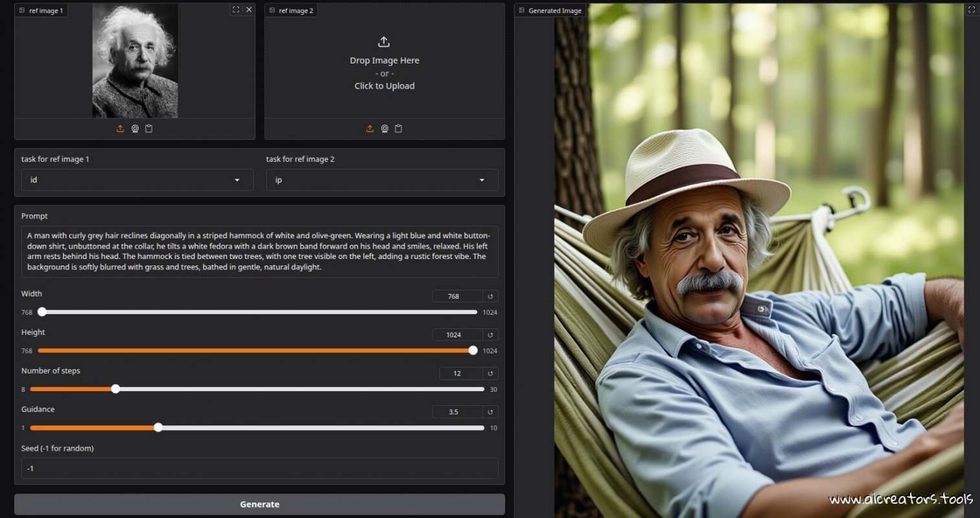Screen dimensions: 980x518
Task: Click the Width slider handle
Action: click(x=42, y=311)
